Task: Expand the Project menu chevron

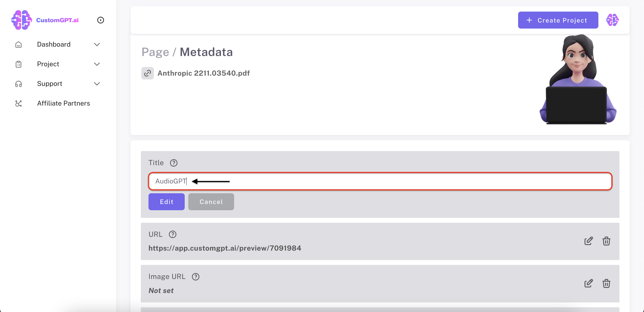Action: (x=97, y=64)
